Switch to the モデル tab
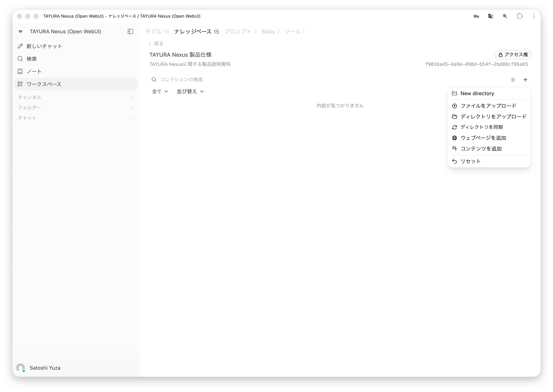 pyautogui.click(x=157, y=32)
